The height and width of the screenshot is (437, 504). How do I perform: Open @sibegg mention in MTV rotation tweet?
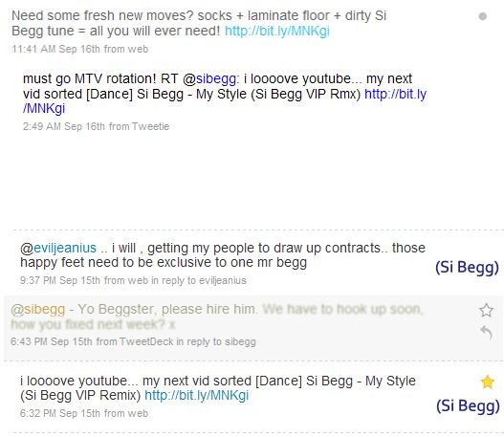tap(210, 78)
